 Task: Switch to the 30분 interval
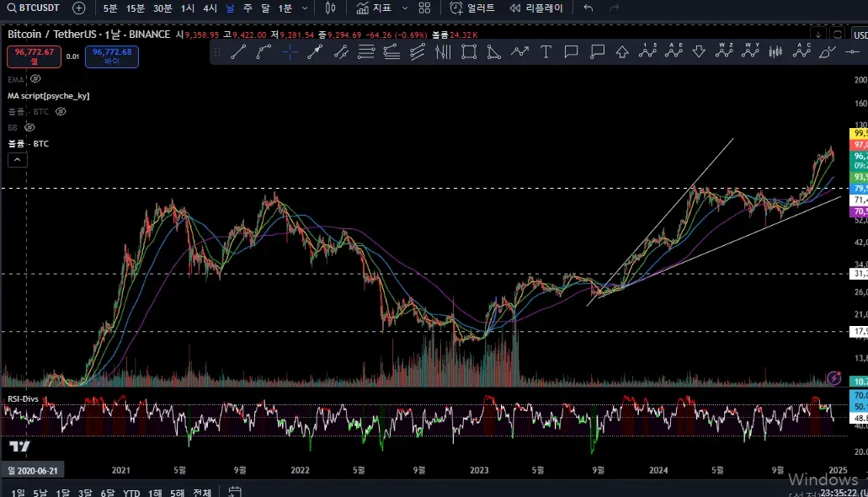tap(162, 8)
